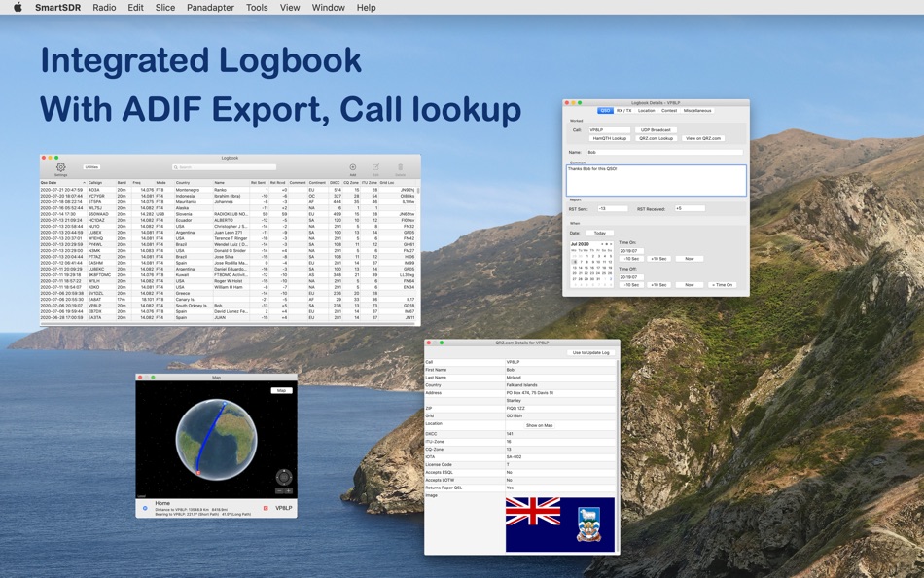924x578 pixels.
Task: Select the 9K8FTDMC Kuwait log row
Action: pos(228,274)
